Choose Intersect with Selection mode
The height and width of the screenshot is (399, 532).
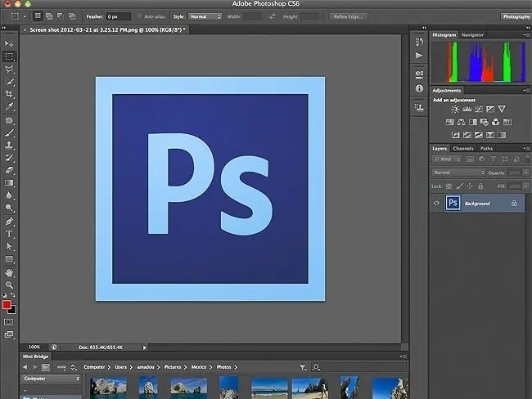pos(72,16)
